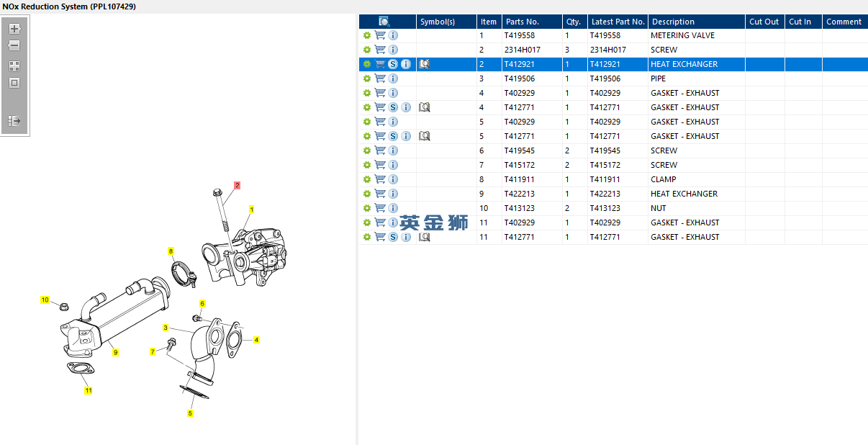Viewport: 868px width, 445px height.
Task: Click the list arrow panel icon
Action: click(14, 121)
